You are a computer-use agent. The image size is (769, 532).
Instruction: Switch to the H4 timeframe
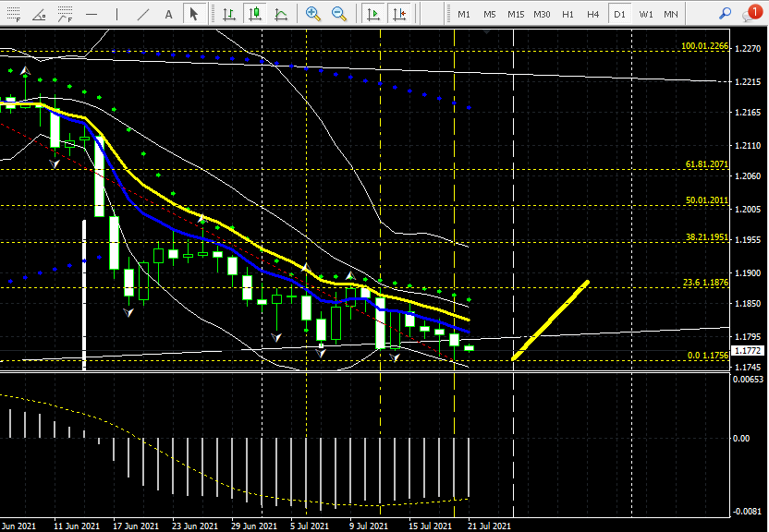[x=592, y=14]
